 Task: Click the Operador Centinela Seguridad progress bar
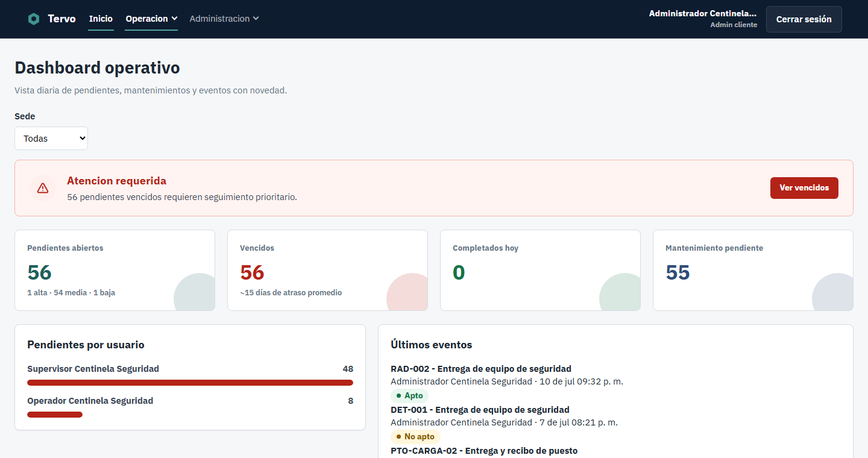[55, 415]
